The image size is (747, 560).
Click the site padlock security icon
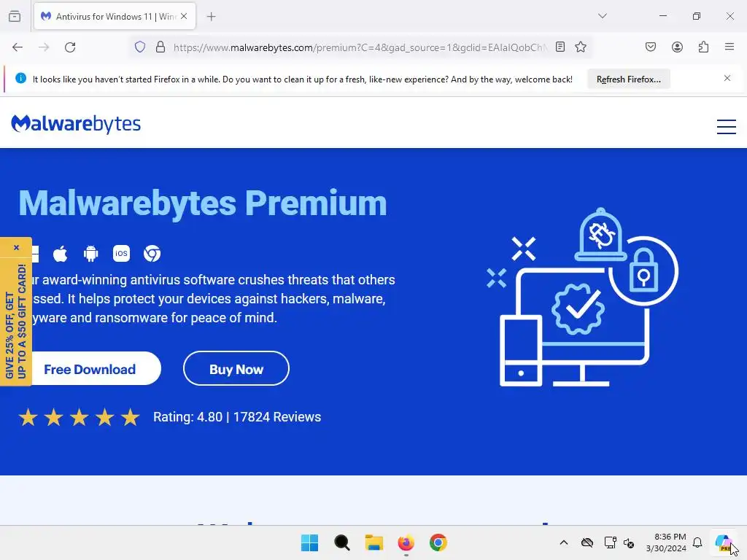[x=160, y=47]
